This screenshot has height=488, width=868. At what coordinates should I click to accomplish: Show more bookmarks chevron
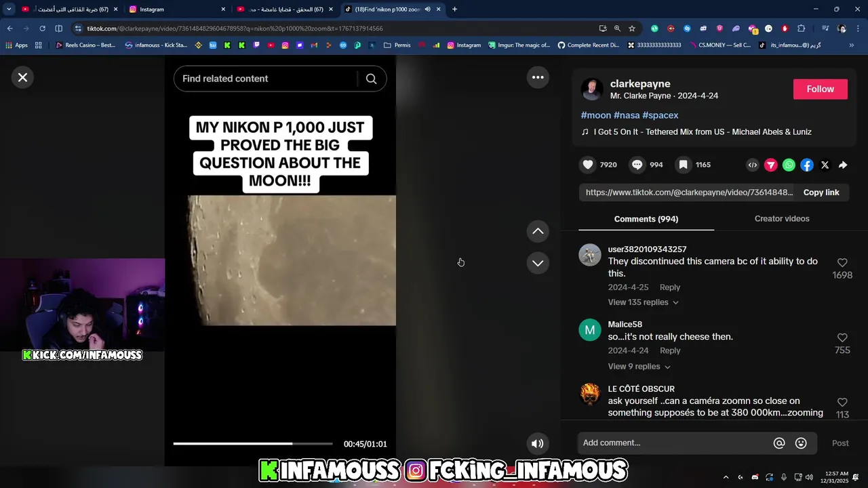(x=852, y=45)
